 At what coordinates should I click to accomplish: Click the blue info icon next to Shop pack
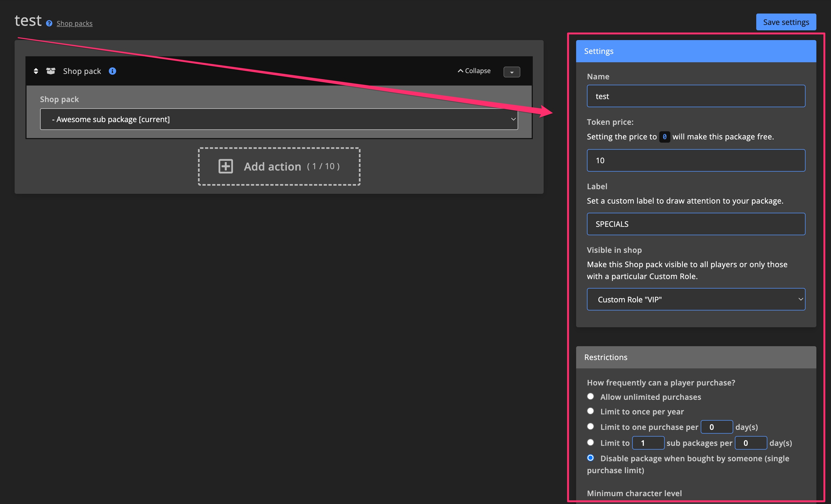click(112, 71)
